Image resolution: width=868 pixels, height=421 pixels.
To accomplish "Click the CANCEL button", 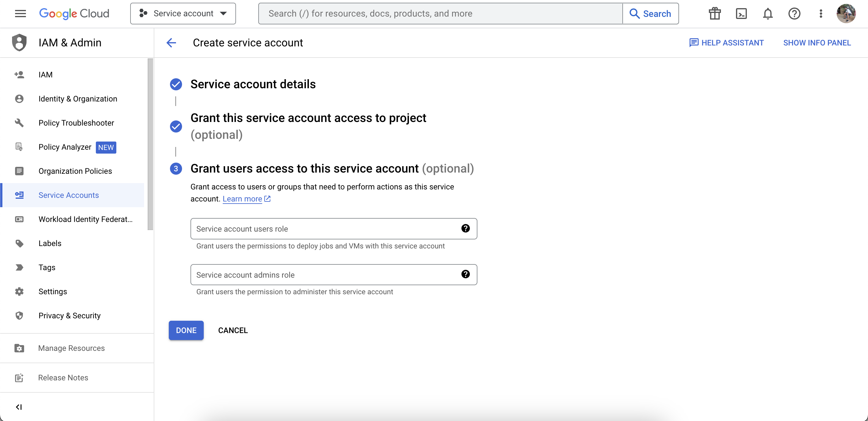I will tap(233, 330).
